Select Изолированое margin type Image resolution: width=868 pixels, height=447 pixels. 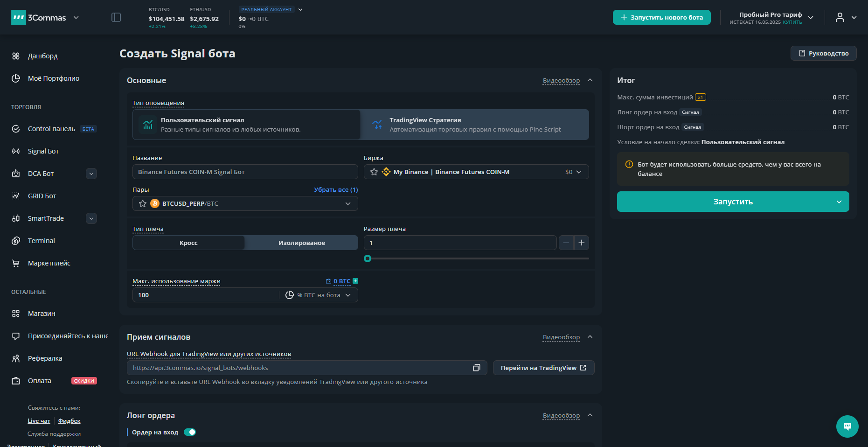point(302,243)
